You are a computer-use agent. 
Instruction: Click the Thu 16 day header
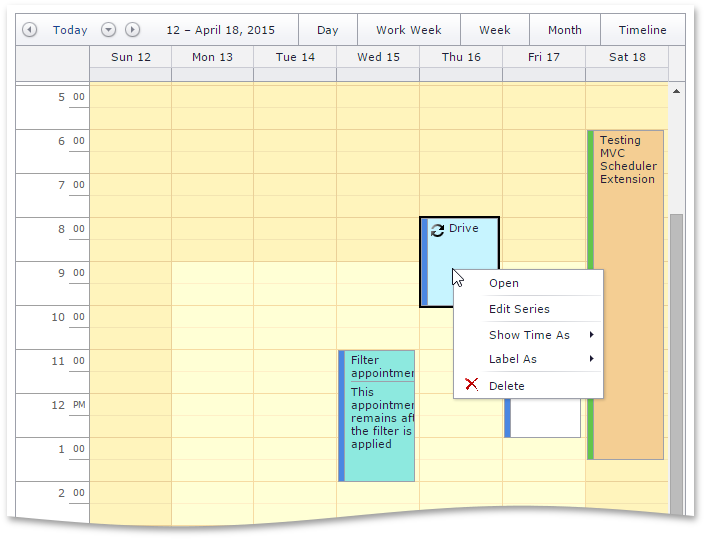[x=461, y=57]
